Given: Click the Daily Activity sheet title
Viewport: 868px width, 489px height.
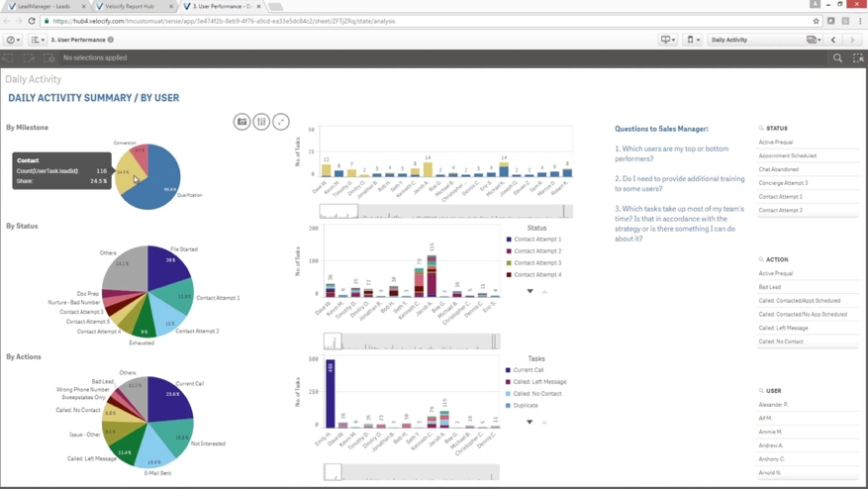Looking at the screenshot, I should tap(34, 79).
